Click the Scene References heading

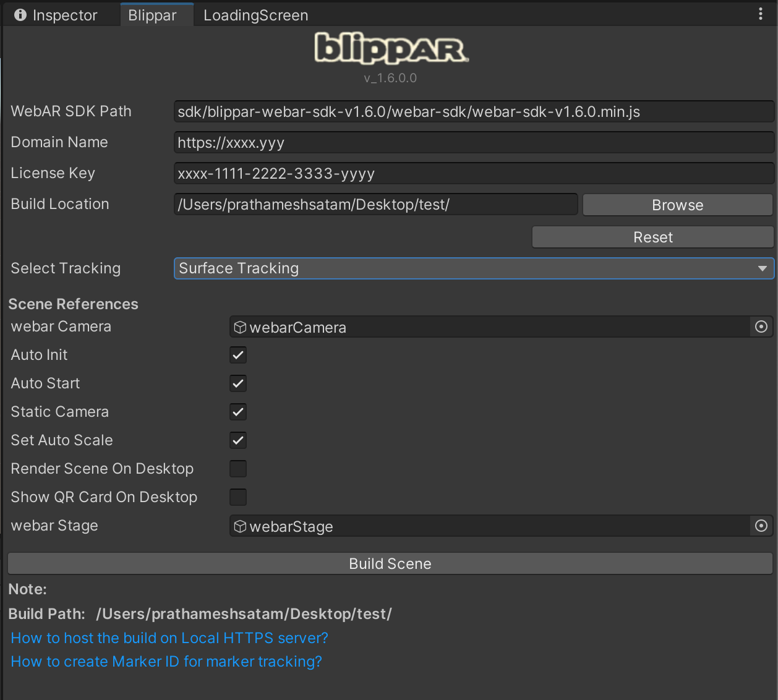pyautogui.click(x=73, y=304)
